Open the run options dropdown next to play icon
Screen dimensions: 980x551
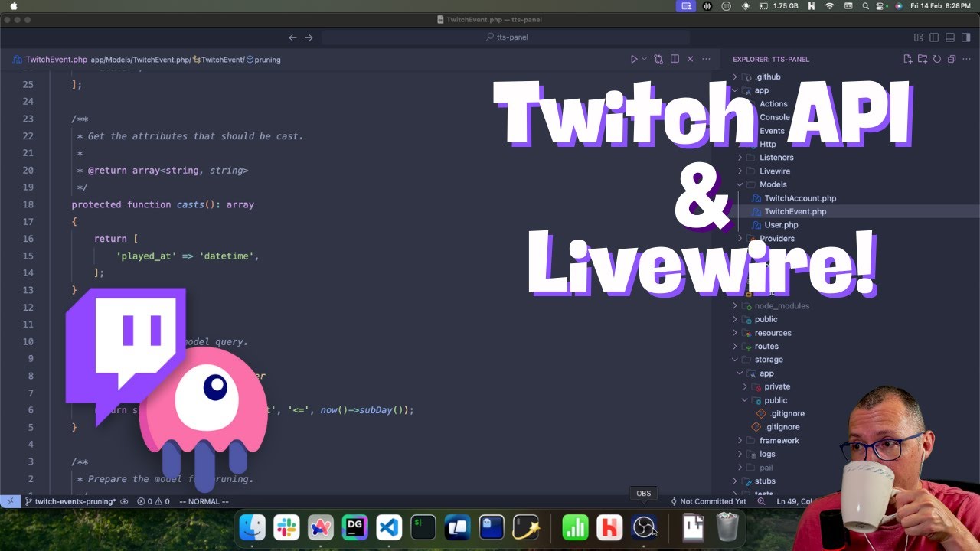644,59
